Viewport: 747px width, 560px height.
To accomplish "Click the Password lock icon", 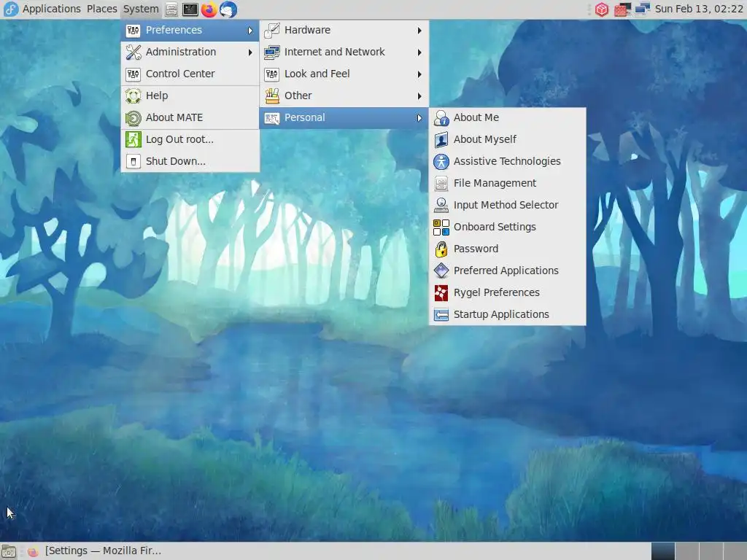I will pyautogui.click(x=441, y=249).
